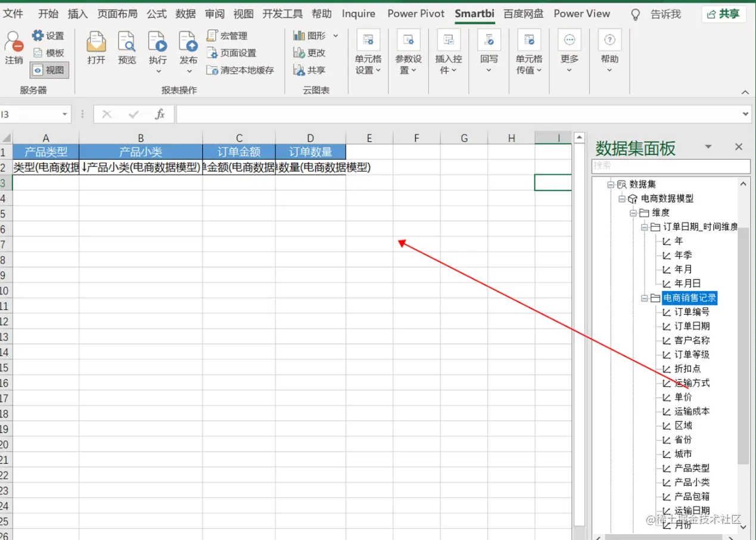Screen dimensions: 756x540
Task: Select the 运输方式 field in tree
Action: tap(692, 383)
